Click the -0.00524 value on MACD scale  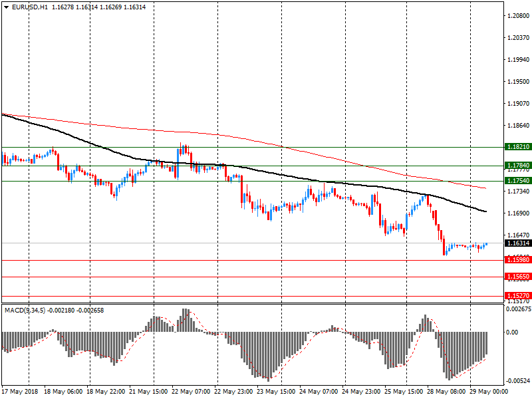[x=518, y=381]
